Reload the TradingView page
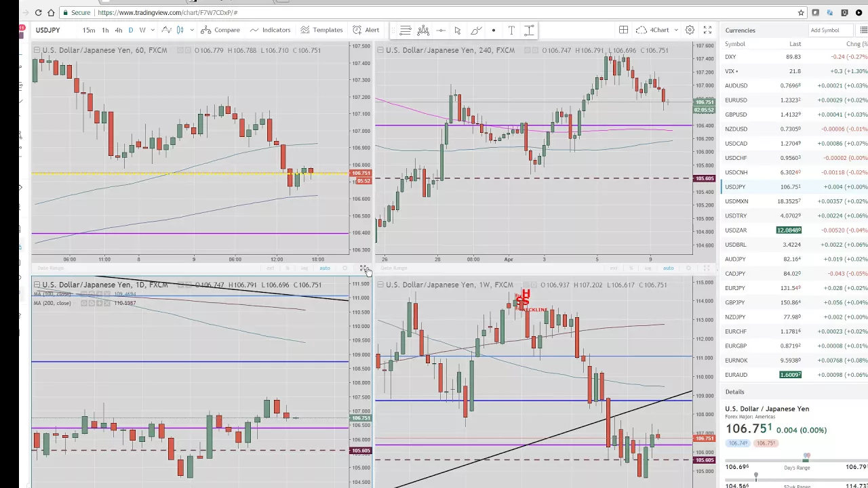The width and height of the screenshot is (868, 488). pyautogui.click(x=38, y=12)
